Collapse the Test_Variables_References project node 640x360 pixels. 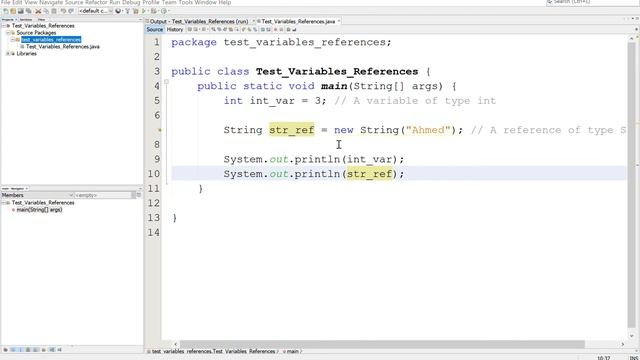coord(4,26)
